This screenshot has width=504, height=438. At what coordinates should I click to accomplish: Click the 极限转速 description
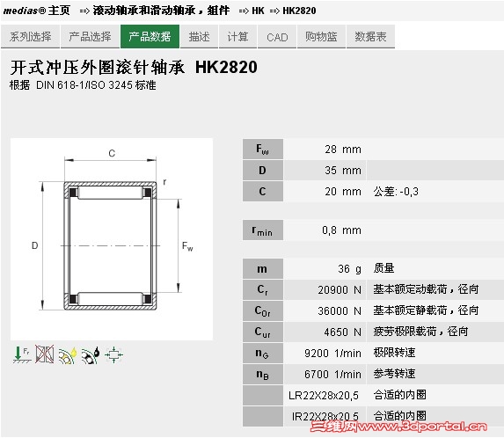[x=394, y=353]
